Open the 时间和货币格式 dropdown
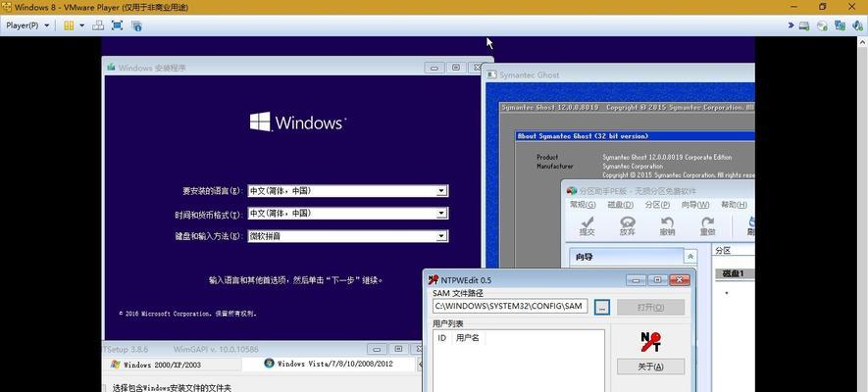 point(440,214)
